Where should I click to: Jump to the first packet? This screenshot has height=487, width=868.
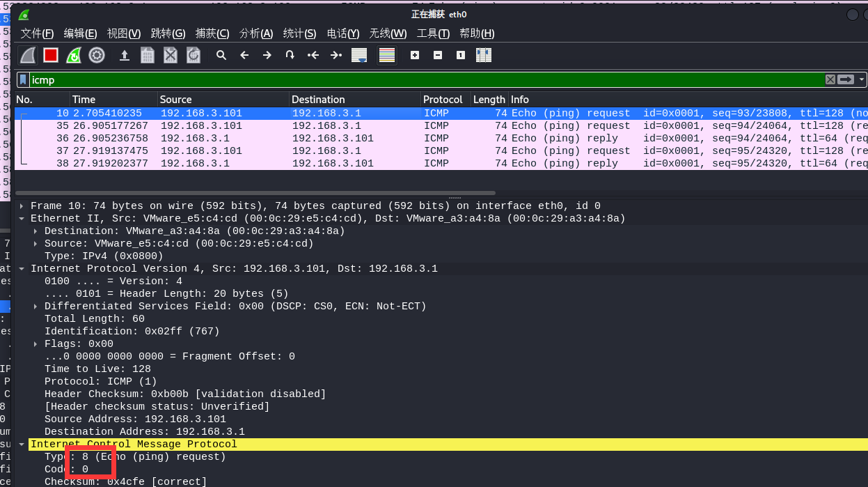pos(313,55)
